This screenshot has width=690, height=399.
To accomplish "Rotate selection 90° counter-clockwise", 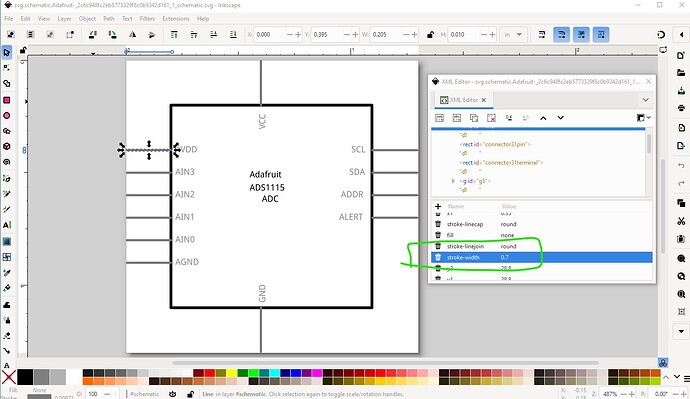I will (93, 34).
